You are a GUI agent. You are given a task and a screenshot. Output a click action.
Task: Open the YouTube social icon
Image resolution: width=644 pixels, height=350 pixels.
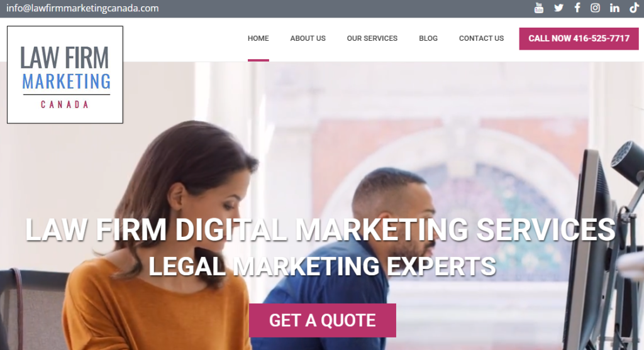539,8
